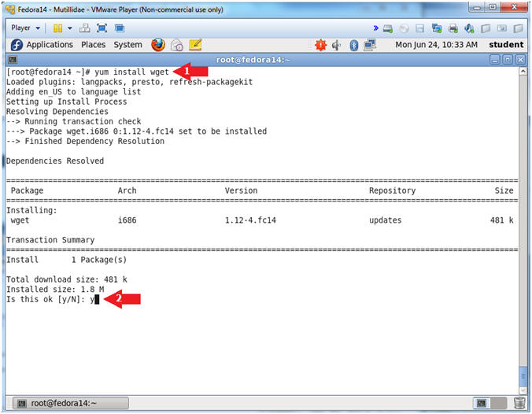The width and height of the screenshot is (532, 414).
Task: Click the 'Is this ok [y/N]' prompt
Action: pyautogui.click(x=46, y=299)
